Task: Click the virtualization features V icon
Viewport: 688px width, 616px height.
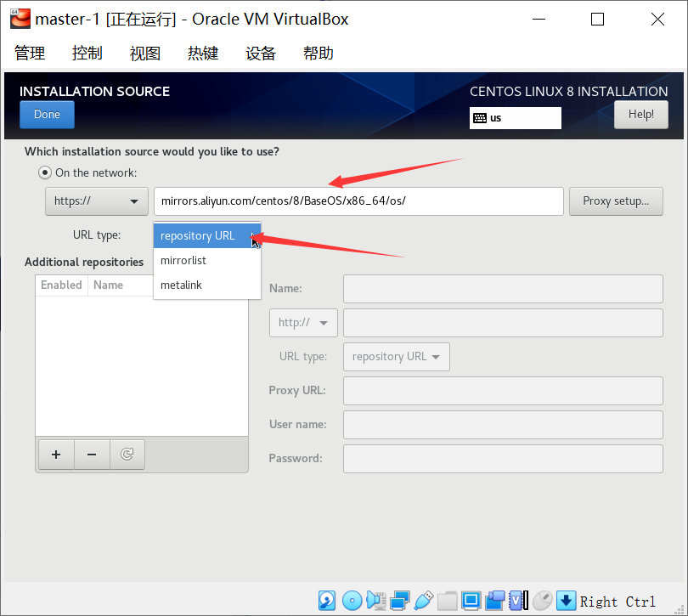Action: pyautogui.click(x=519, y=601)
